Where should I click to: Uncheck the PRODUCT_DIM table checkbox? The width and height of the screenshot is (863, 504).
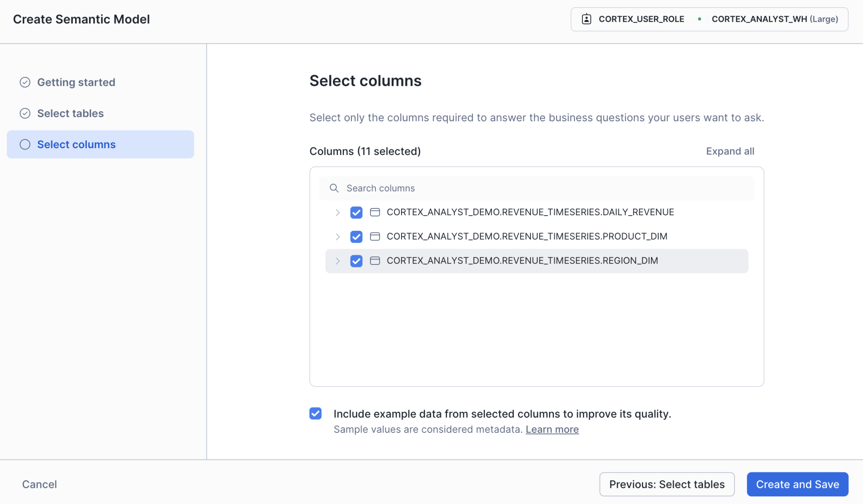click(x=356, y=237)
